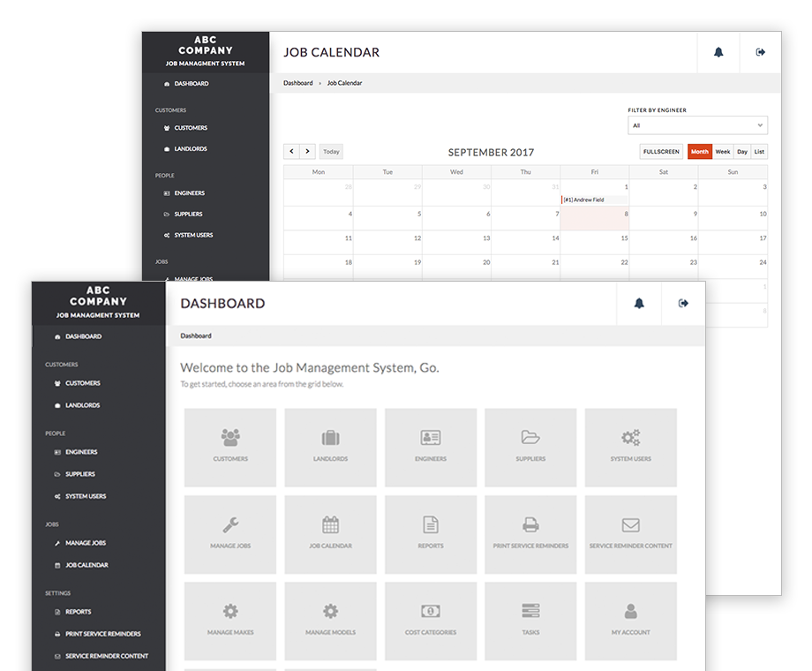This screenshot has width=812, height=671.
Task: Open the My Account tile
Action: (631, 621)
